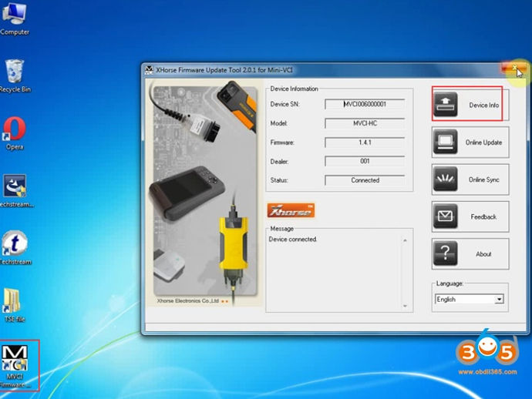Open the Language dropdown showing English
Screen dimensions: 532x399
[470, 300]
